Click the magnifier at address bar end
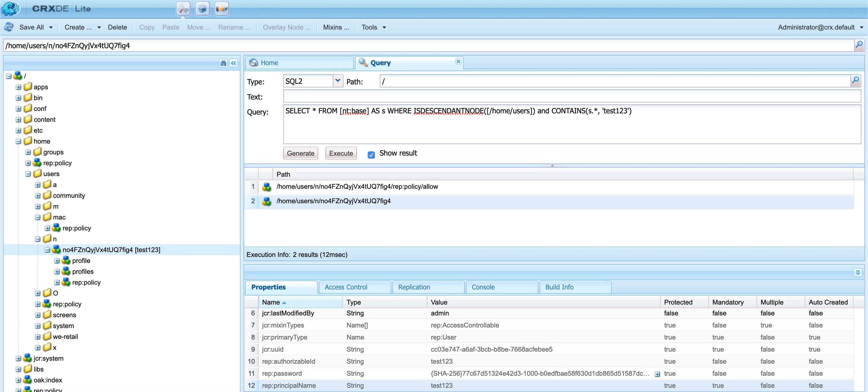This screenshot has width=868, height=392. [859, 45]
